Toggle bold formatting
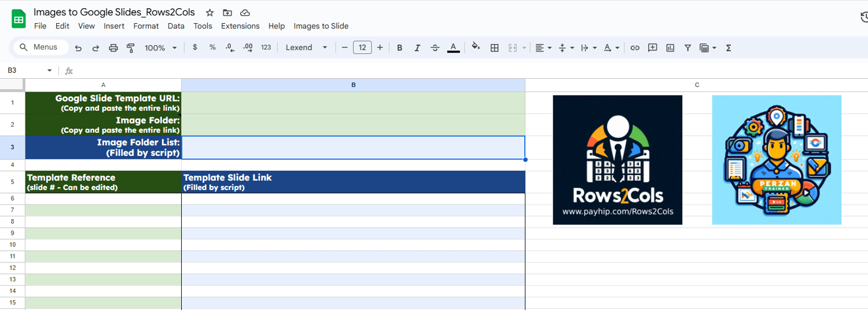 click(399, 48)
